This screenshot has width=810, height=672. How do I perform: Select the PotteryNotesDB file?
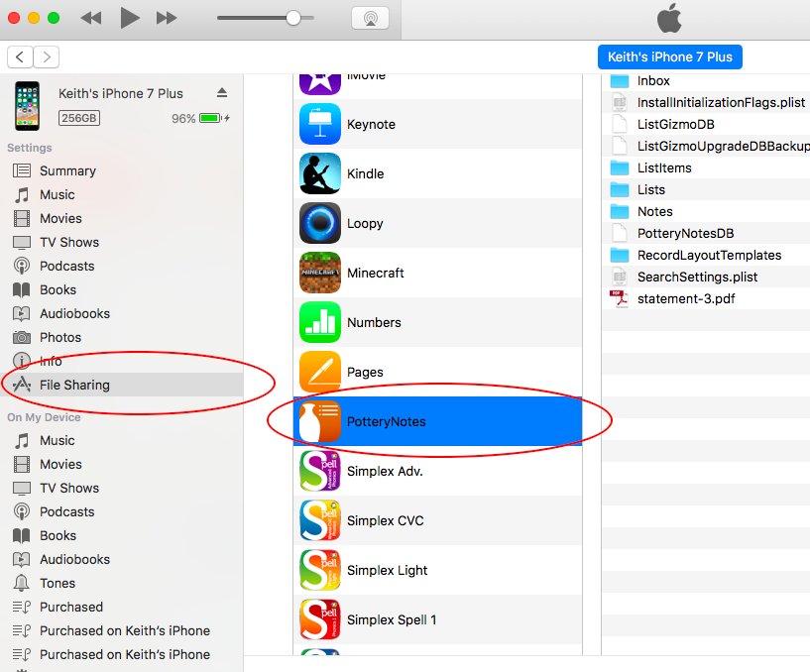(x=706, y=234)
